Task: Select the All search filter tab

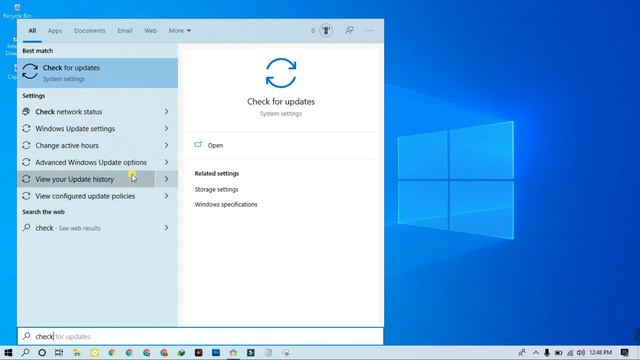Action: 32,31
